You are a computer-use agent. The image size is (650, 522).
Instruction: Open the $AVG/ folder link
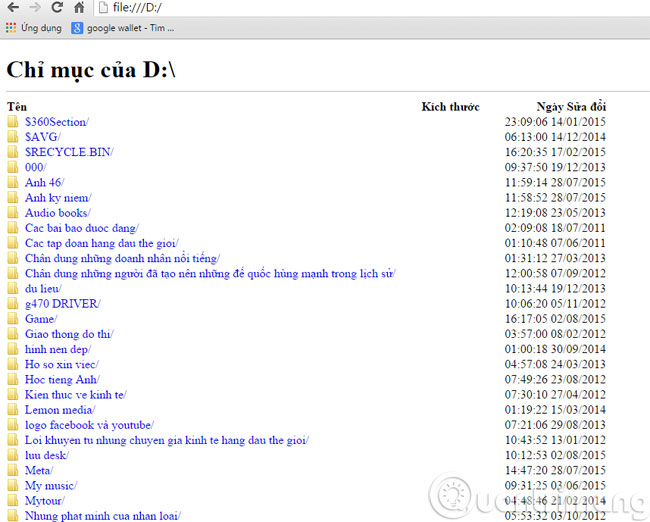(x=43, y=137)
